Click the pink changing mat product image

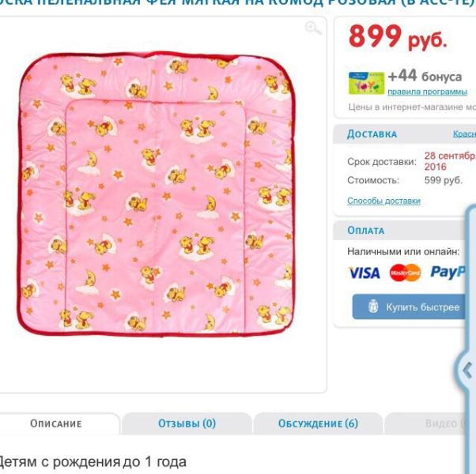(157, 194)
